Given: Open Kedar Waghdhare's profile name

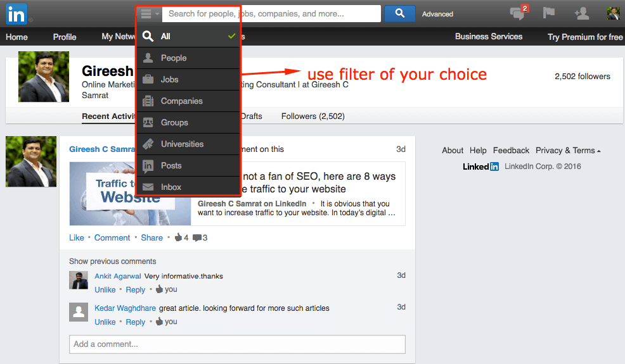Looking at the screenshot, I should coord(125,308).
